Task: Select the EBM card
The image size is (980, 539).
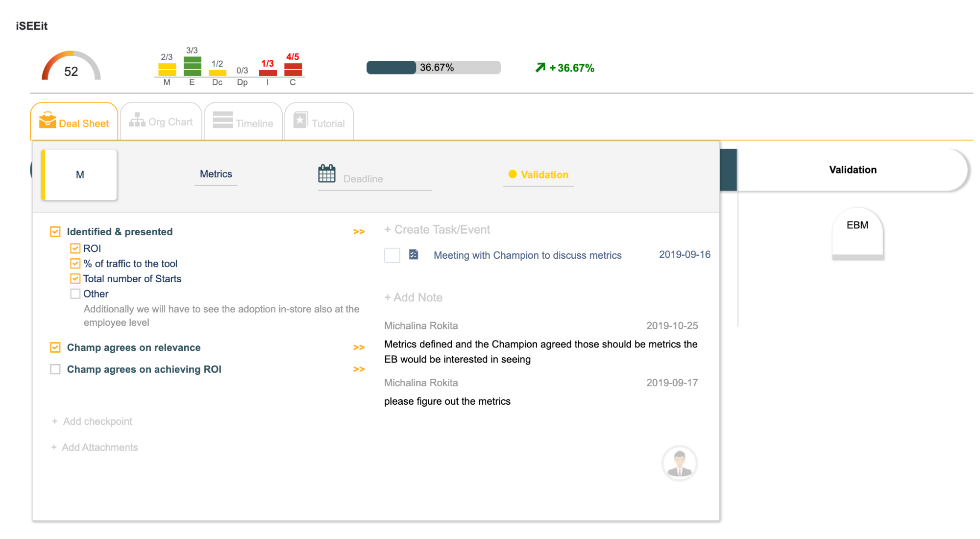Action: [x=857, y=233]
